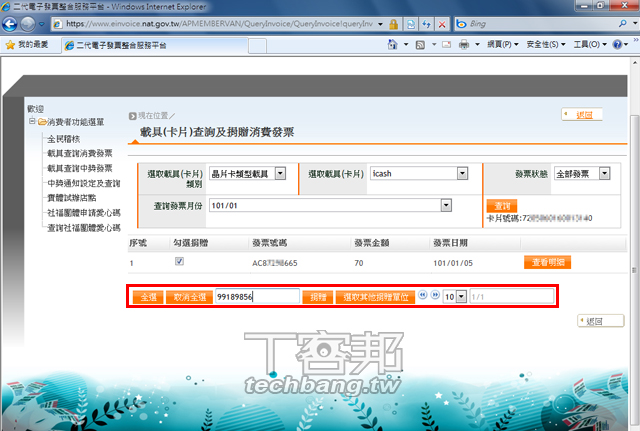Click the 發票金額 column header
Image resolution: width=640 pixels, height=431 pixels.
coord(371,243)
